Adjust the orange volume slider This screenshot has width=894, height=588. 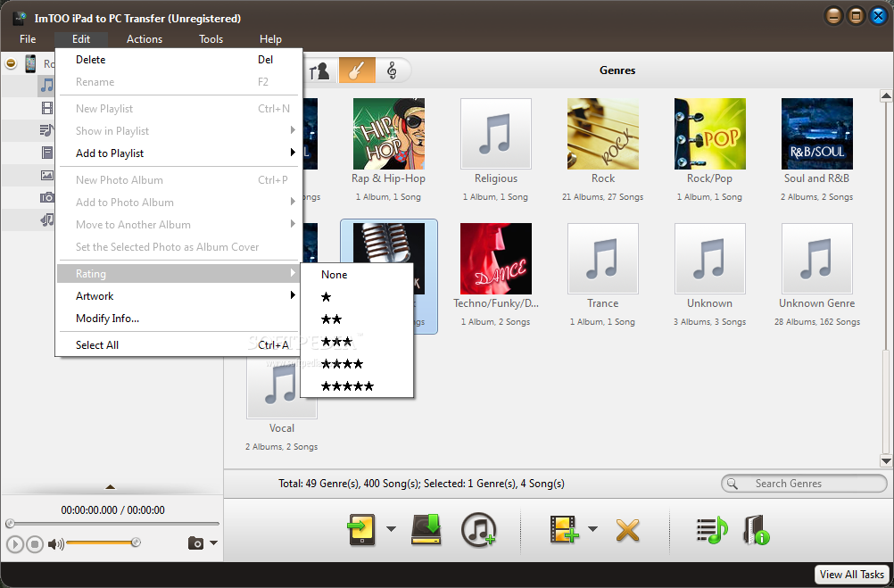click(x=102, y=542)
